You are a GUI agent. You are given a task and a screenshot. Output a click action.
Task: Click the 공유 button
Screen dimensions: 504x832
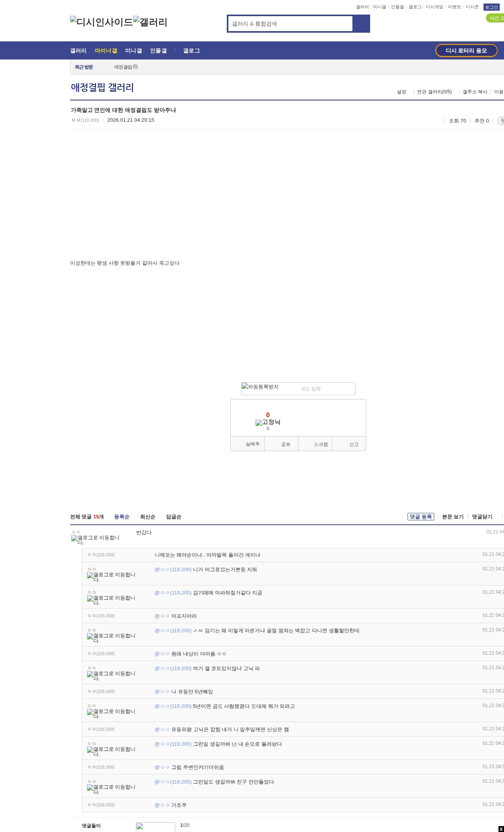click(282, 444)
